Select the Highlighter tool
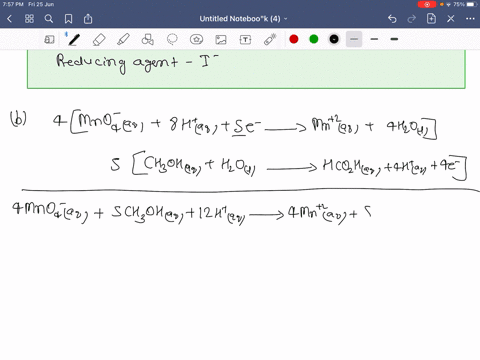The height and width of the screenshot is (360, 480). click(123, 39)
